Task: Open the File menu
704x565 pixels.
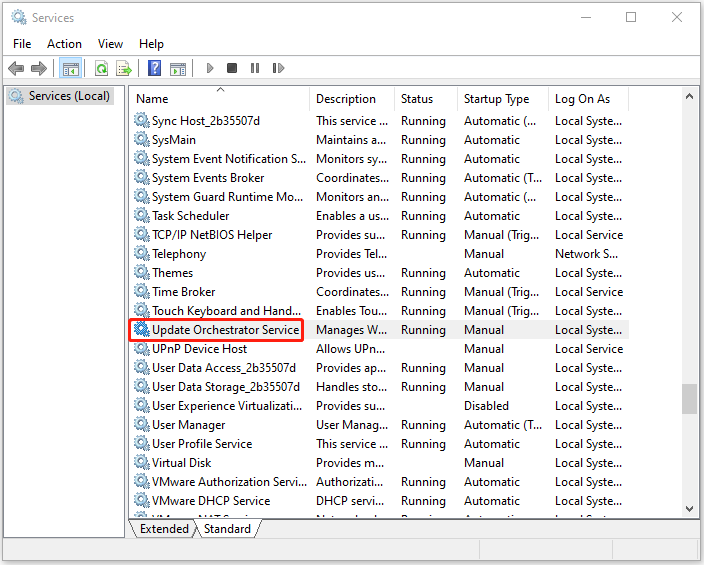Action: click(22, 44)
